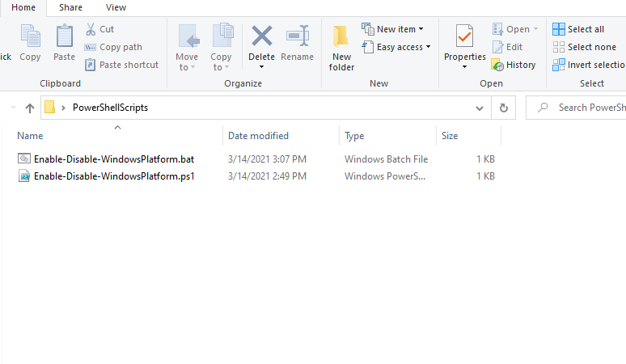The image size is (626, 364).
Task: Switch to the Share ribbon tab
Action: tap(70, 7)
